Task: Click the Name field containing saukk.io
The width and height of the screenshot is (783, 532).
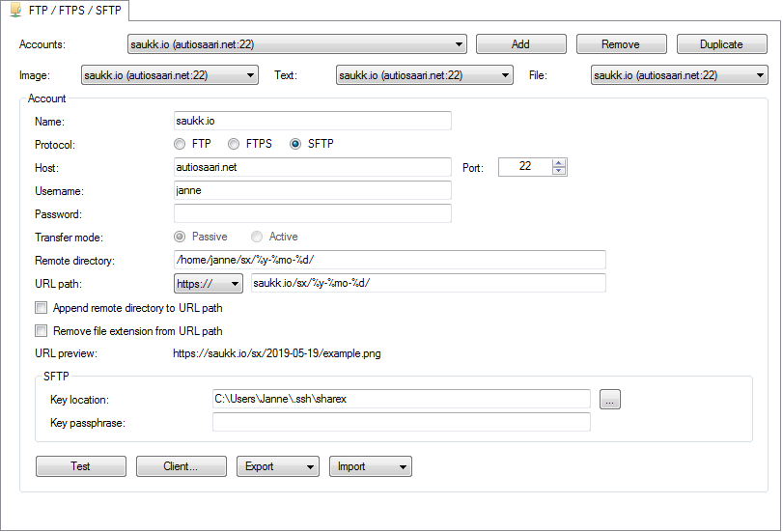Action: pos(313,121)
